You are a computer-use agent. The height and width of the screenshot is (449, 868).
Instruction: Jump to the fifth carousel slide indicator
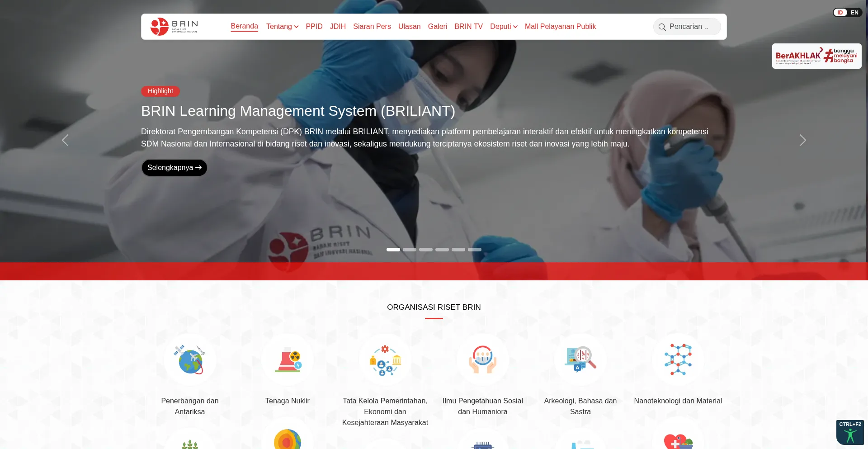[458, 250]
